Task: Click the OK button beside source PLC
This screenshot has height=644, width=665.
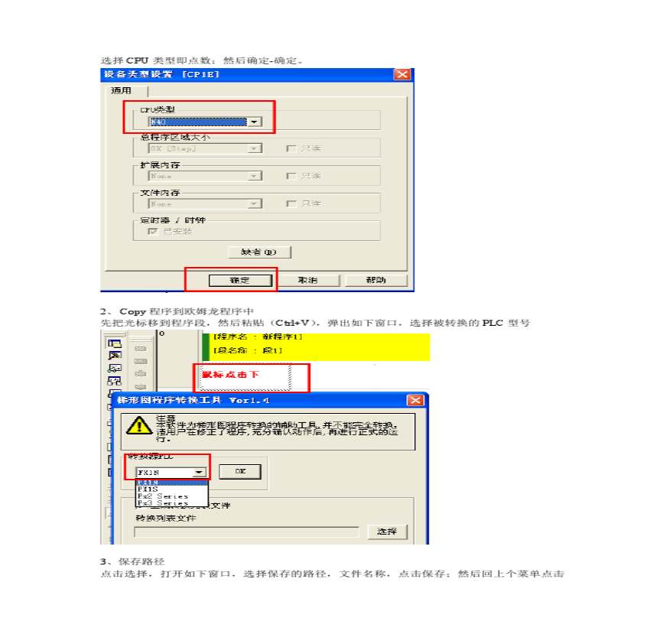Action: 240,471
